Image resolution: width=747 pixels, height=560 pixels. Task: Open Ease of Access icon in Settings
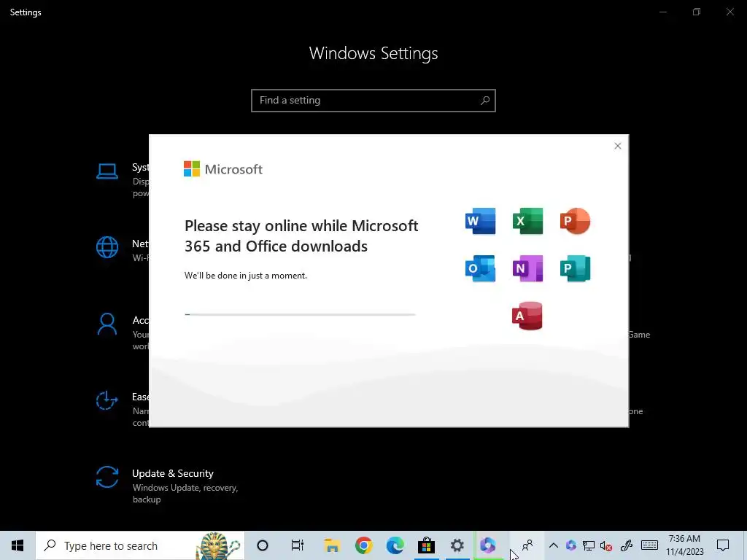(107, 400)
